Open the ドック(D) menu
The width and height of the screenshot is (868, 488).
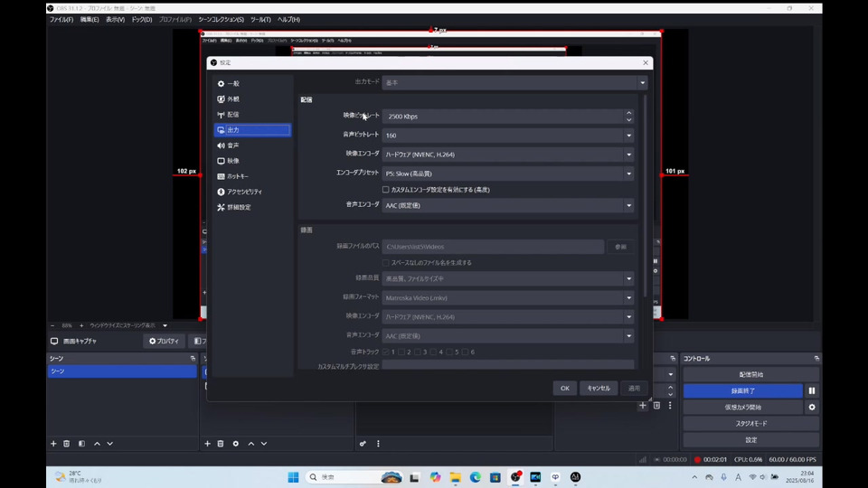(142, 19)
